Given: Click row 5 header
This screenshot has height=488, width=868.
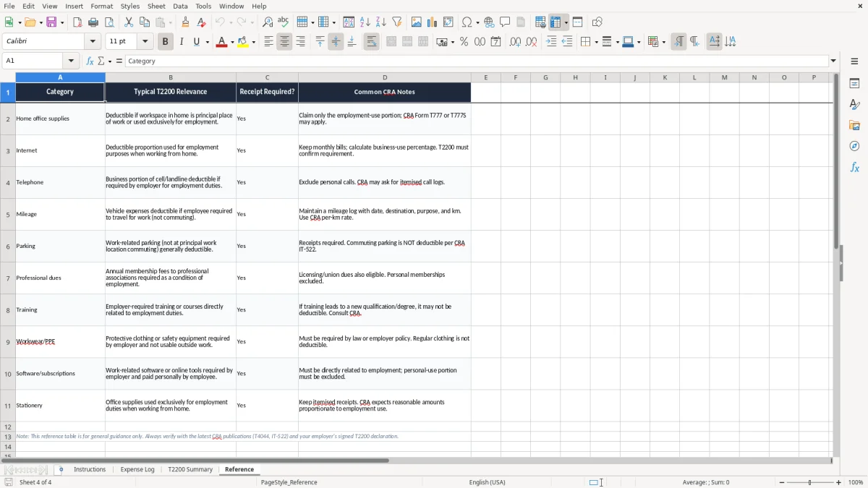Looking at the screenshot, I should tap(8, 215).
